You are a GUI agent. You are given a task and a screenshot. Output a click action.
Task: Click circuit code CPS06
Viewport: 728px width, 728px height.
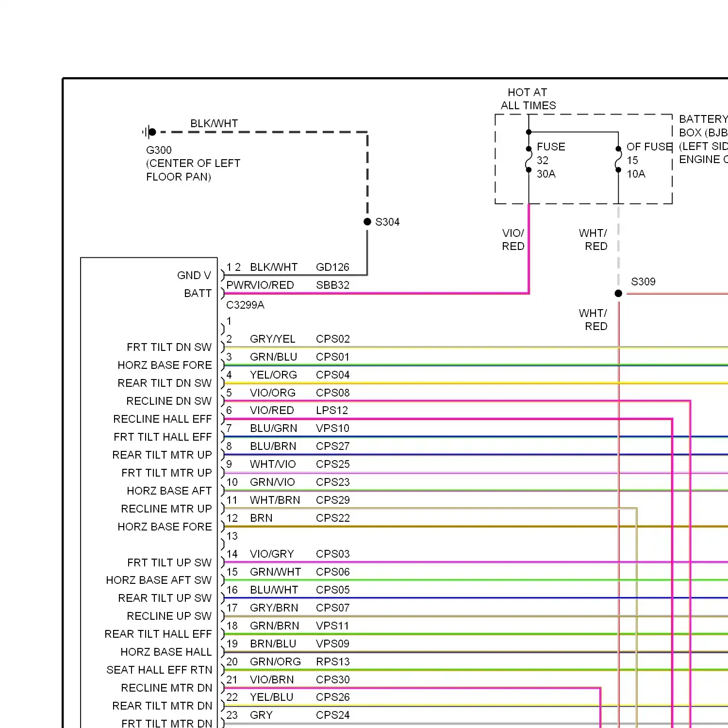[332, 572]
